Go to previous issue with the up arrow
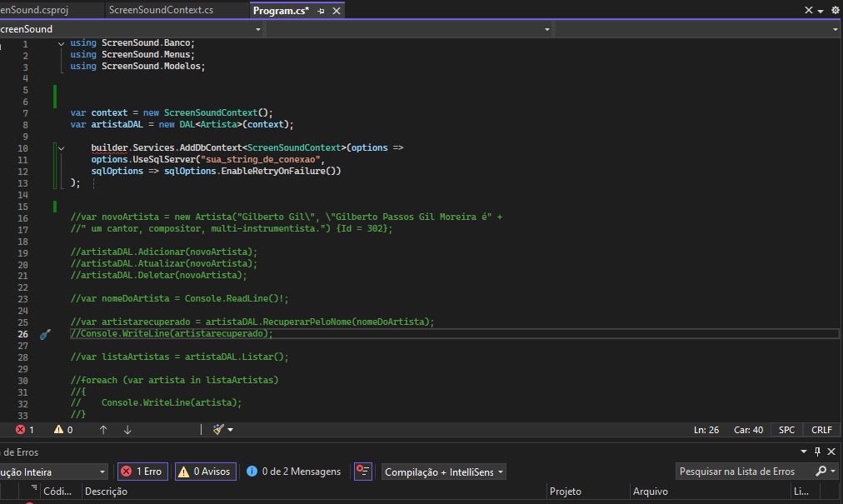The width and height of the screenshot is (843, 504). [103, 430]
